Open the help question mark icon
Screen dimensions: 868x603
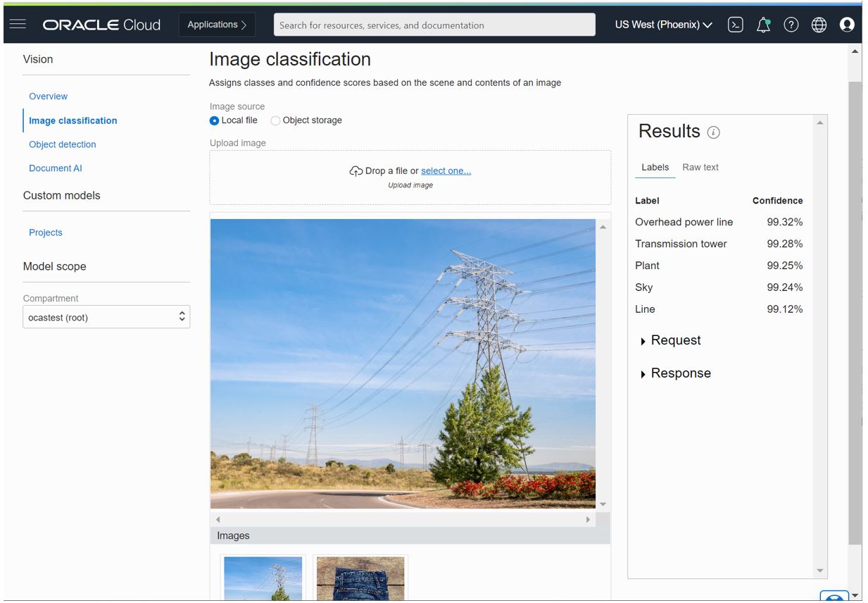click(x=791, y=25)
